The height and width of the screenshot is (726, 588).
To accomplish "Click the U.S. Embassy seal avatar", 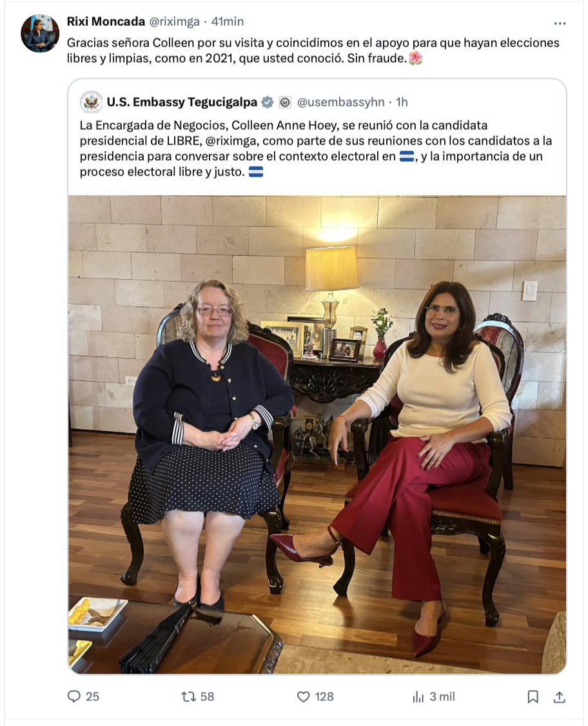I will pos(91,103).
